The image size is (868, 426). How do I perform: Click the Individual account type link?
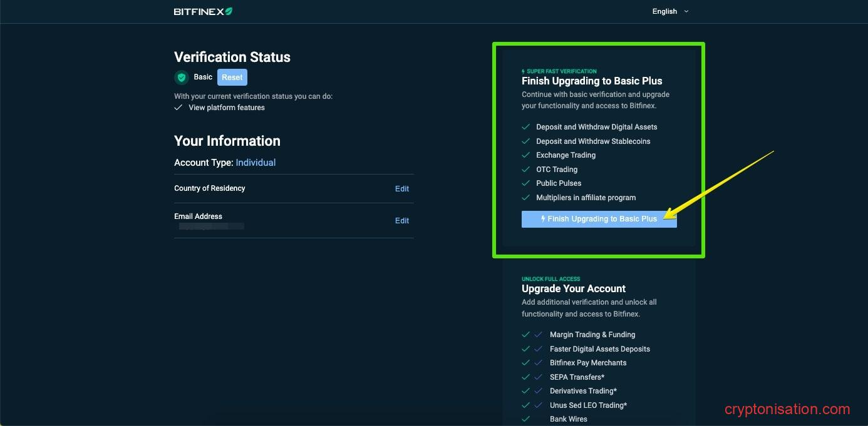click(256, 163)
